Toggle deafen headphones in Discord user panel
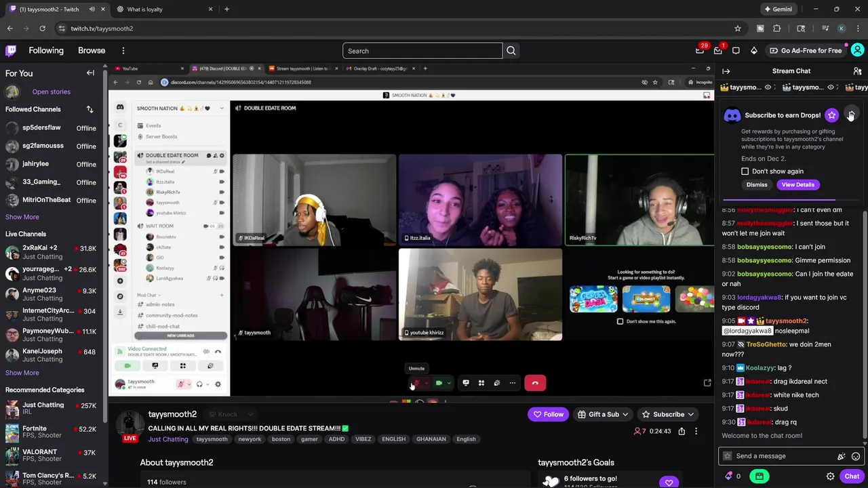 pyautogui.click(x=199, y=384)
